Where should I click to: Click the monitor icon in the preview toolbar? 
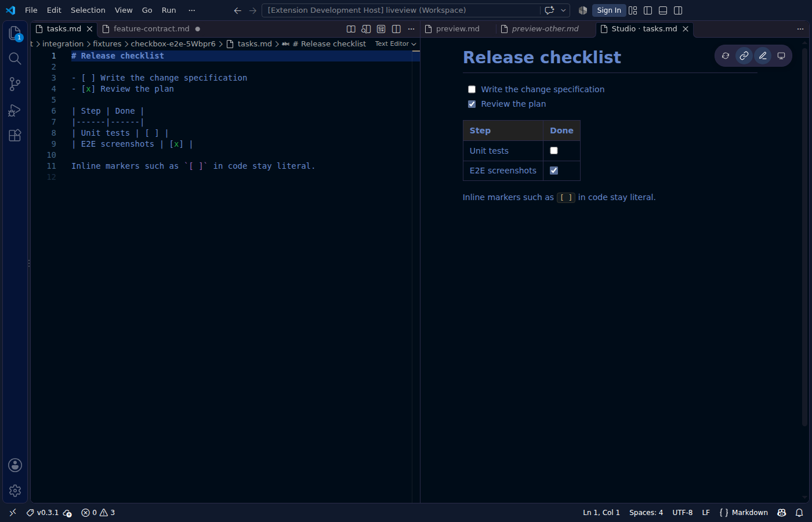(781, 56)
